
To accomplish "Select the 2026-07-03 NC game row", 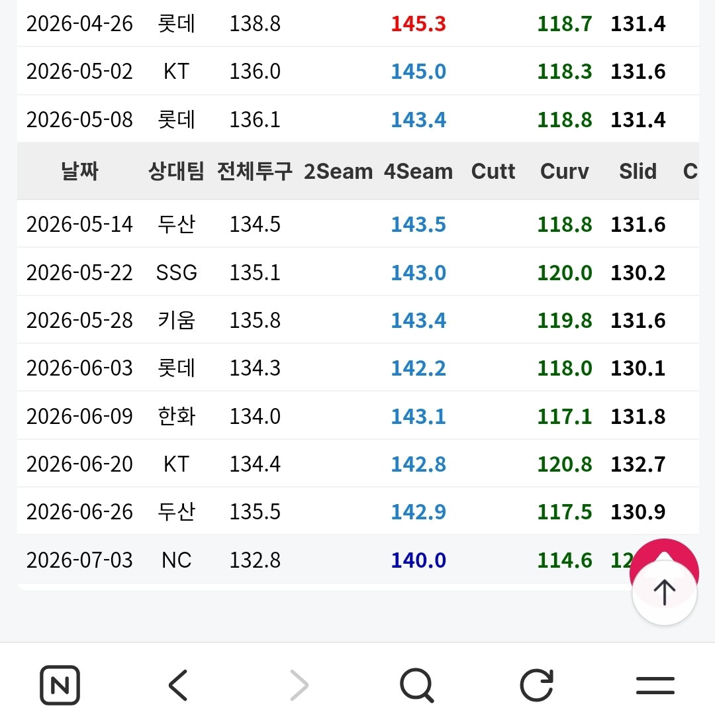I will (x=358, y=560).
